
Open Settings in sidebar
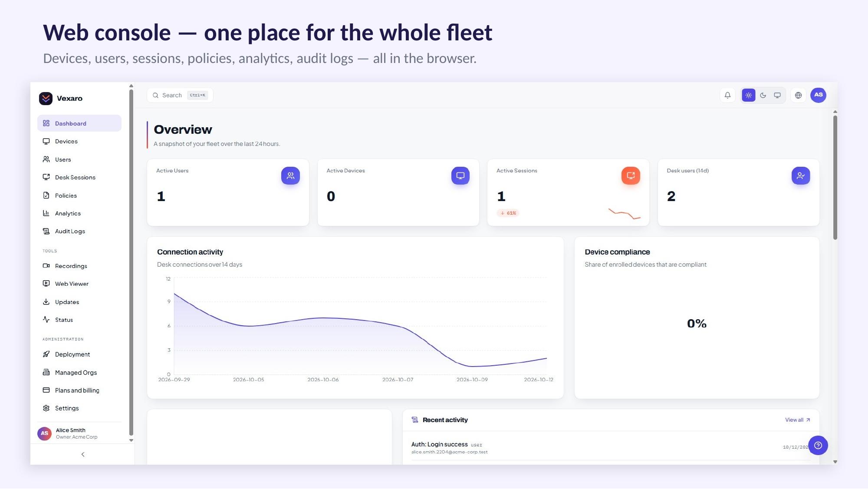point(79,408)
